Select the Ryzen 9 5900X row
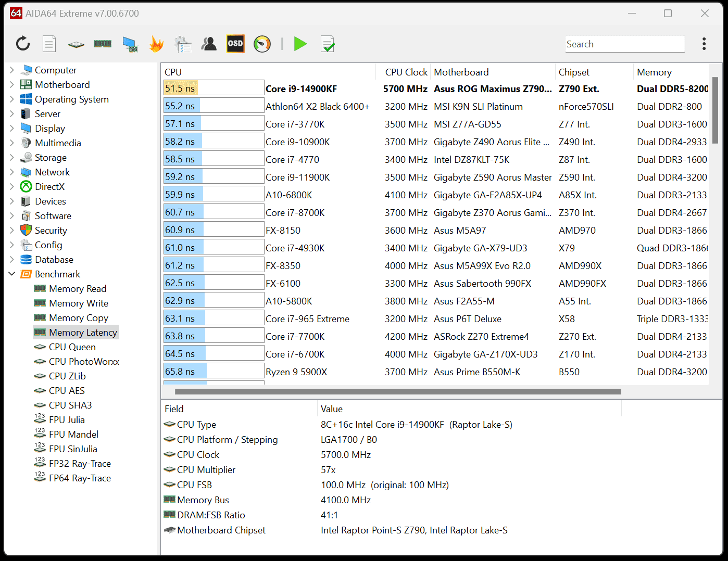 tap(435, 372)
